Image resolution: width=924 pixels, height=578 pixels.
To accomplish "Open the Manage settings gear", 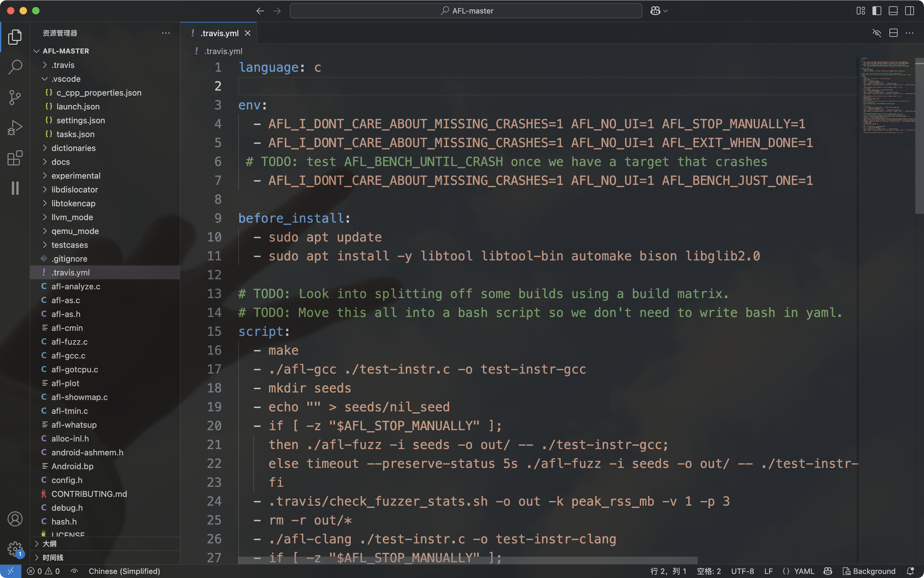I will pos(15,549).
